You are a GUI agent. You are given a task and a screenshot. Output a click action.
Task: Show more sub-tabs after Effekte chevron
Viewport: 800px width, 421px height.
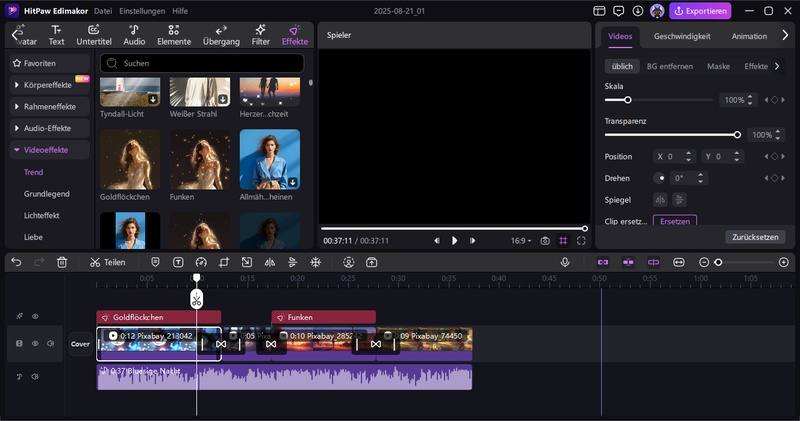click(x=777, y=66)
